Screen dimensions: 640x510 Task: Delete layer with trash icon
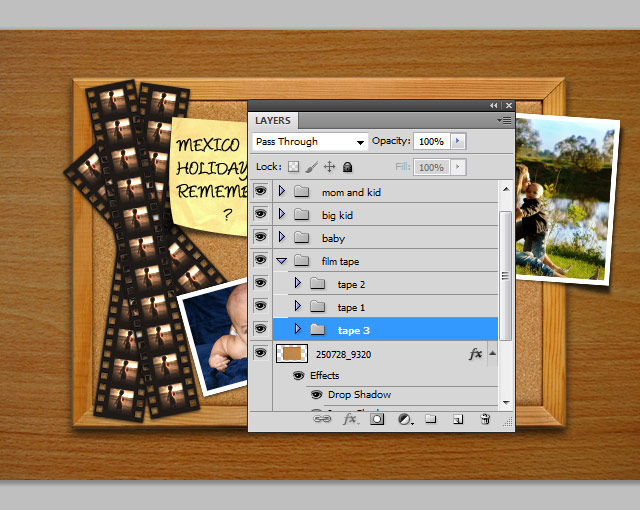(485, 420)
